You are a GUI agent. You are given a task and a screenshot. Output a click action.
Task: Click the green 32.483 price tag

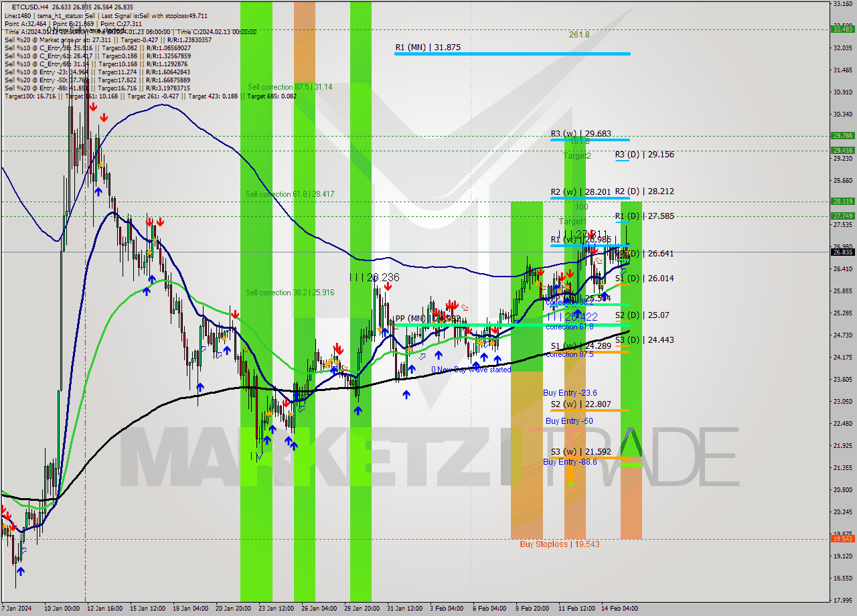tap(842, 29)
